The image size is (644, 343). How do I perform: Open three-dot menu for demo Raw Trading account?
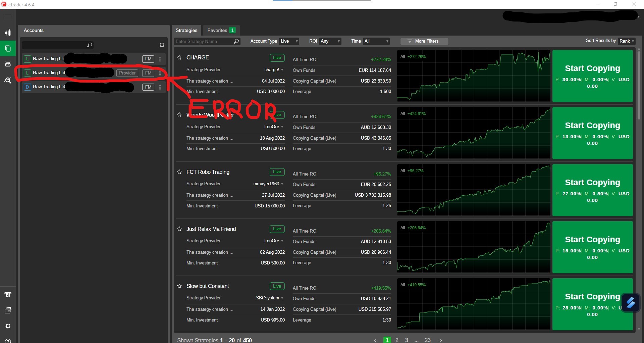tap(160, 87)
